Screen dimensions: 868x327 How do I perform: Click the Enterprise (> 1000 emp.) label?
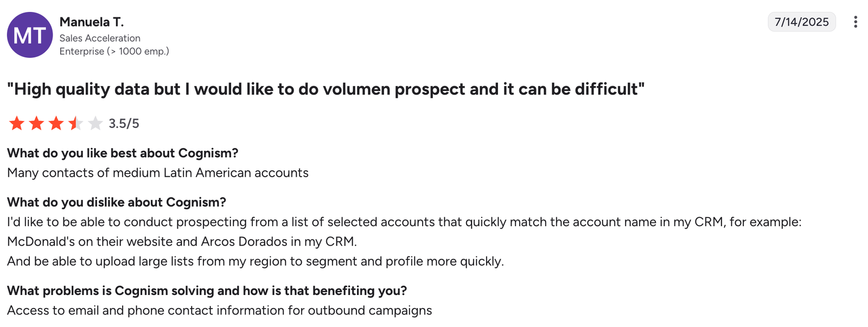[114, 52]
